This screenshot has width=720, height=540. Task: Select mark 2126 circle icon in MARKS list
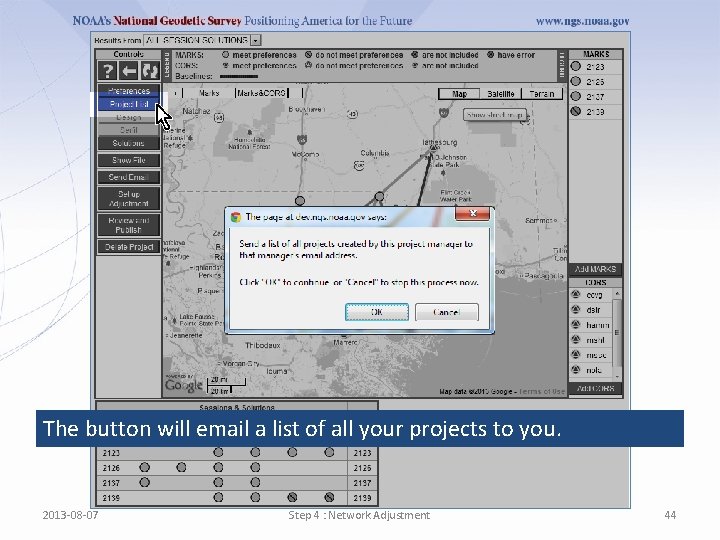[575, 81]
